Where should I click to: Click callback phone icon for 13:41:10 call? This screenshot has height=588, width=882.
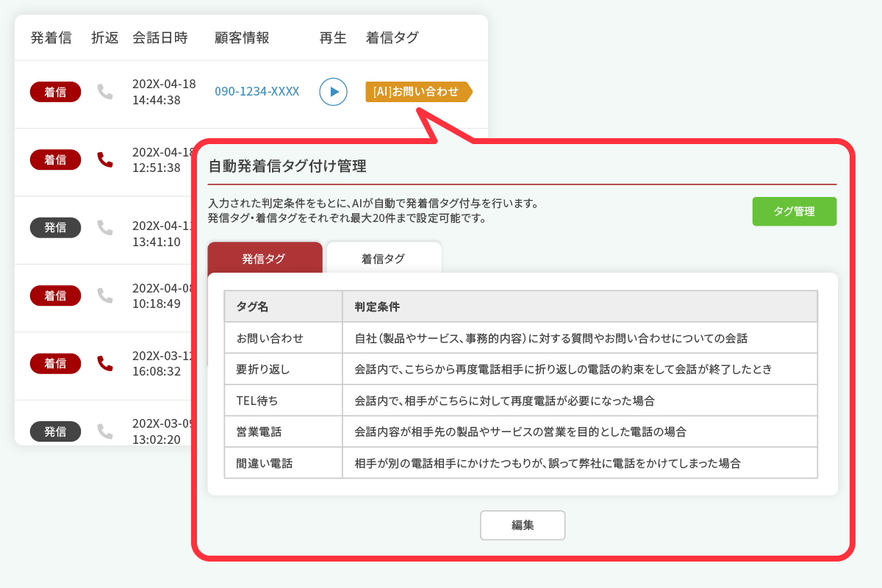[x=105, y=228]
